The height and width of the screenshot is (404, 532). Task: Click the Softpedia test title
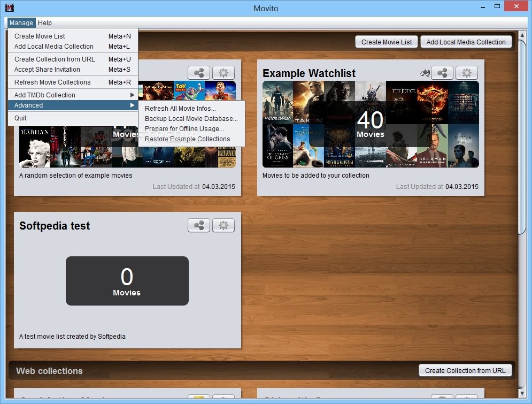coord(55,226)
